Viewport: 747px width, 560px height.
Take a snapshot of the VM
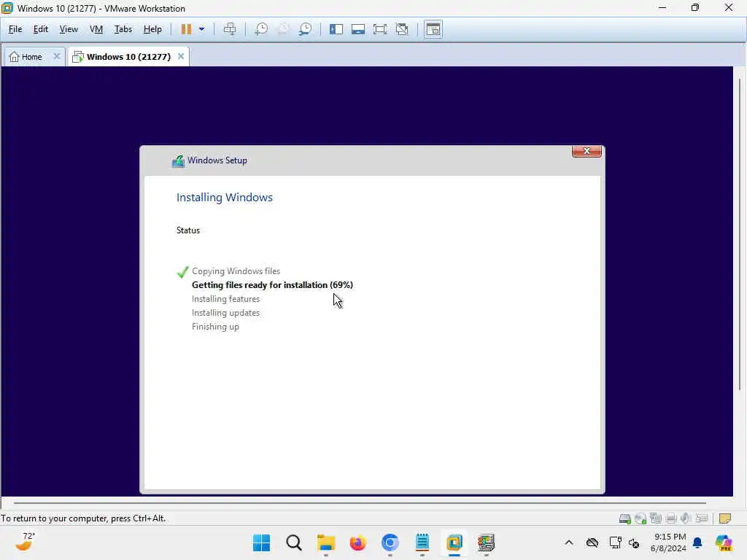coord(261,29)
